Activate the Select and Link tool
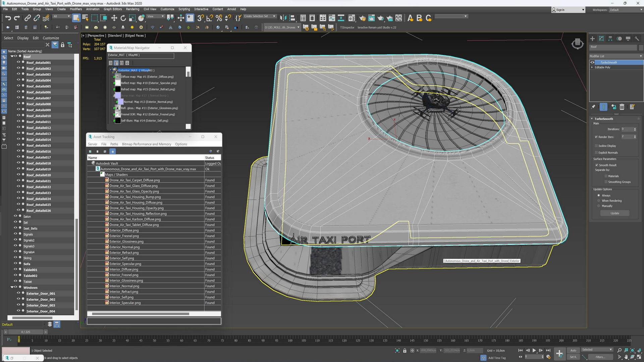 28,18
